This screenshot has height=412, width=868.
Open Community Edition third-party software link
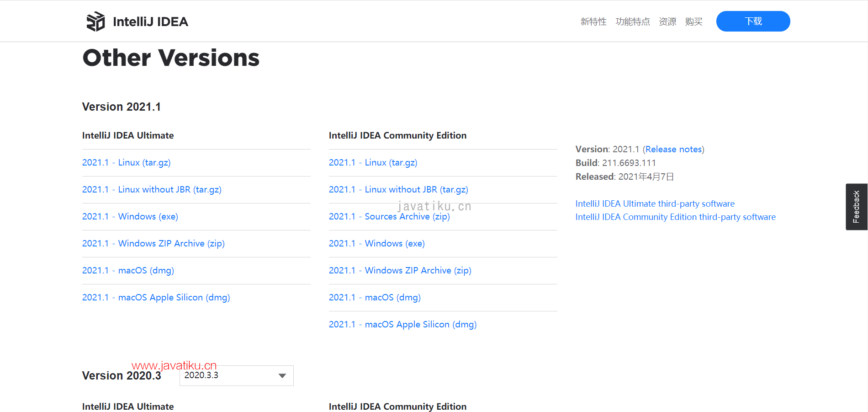coord(676,217)
